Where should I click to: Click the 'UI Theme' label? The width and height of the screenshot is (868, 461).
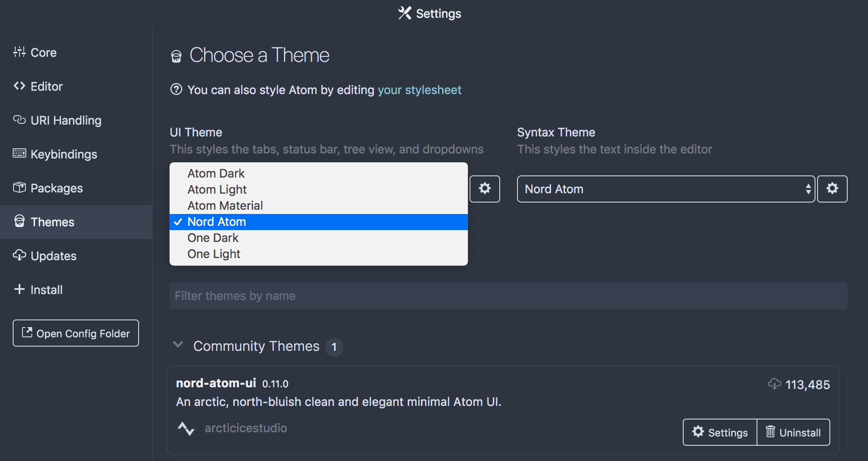click(x=196, y=132)
